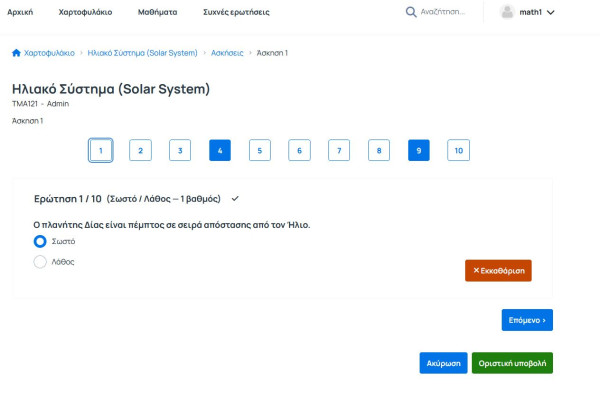Open Ηλιακό Σύστημα breadcrumb link
Screen dimensions: 600x395
point(142,53)
